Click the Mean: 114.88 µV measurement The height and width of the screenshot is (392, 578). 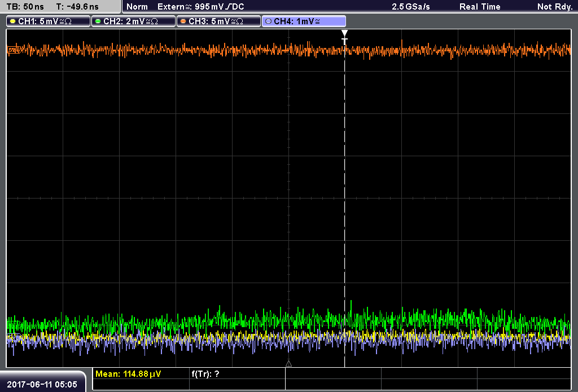(128, 374)
